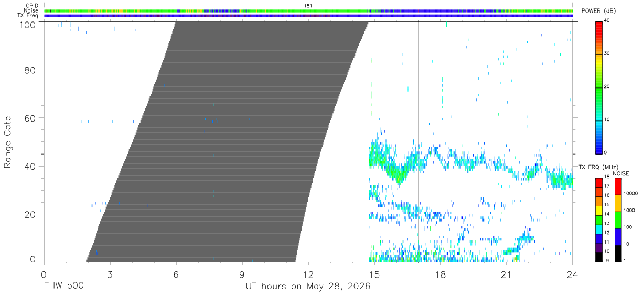Select hour 18 on the UT axis
Screen dimensions: 644x297
(x=441, y=274)
